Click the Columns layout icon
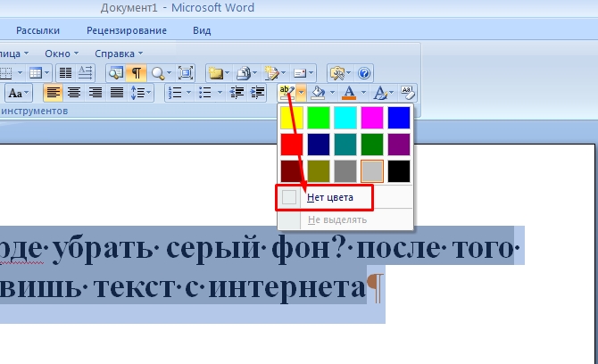Image resolution: width=598 pixels, height=364 pixels. [65, 73]
